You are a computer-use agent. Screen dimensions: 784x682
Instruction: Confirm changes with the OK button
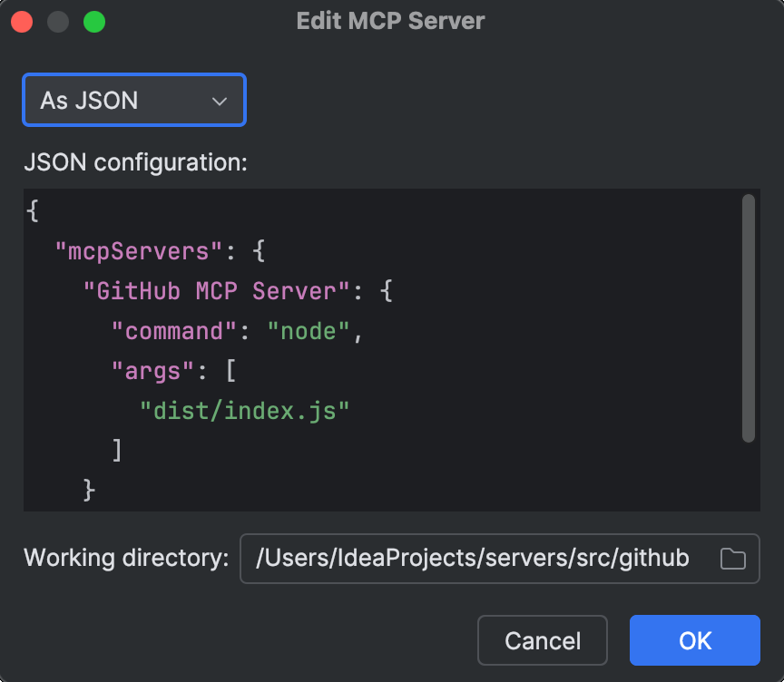(x=694, y=640)
